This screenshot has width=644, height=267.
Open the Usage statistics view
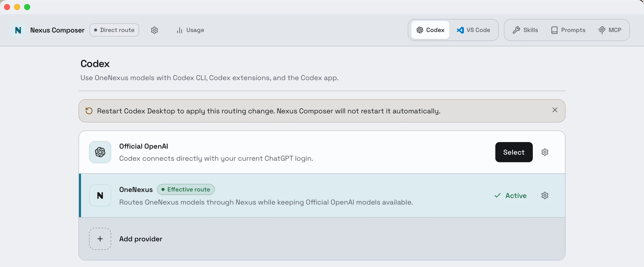tap(190, 30)
